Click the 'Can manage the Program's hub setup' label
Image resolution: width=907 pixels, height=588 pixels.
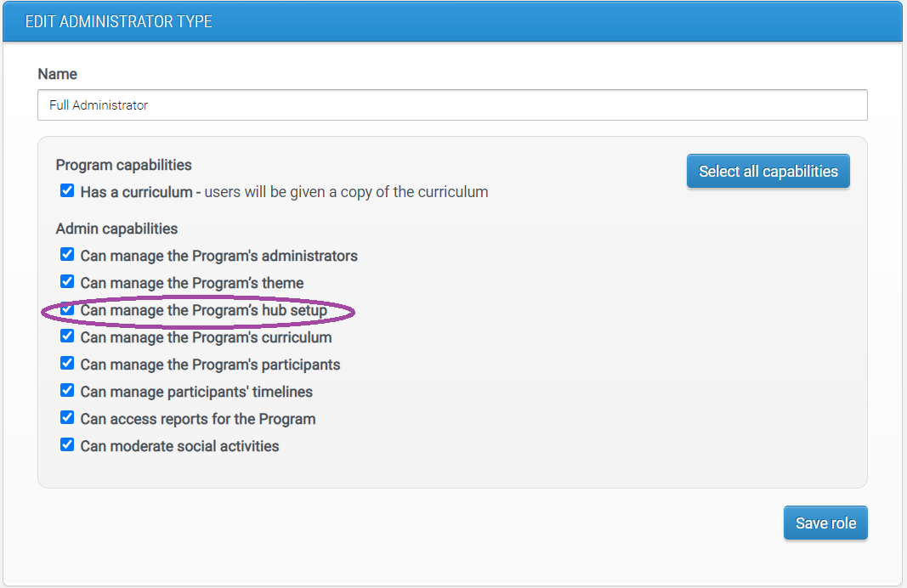click(x=203, y=310)
